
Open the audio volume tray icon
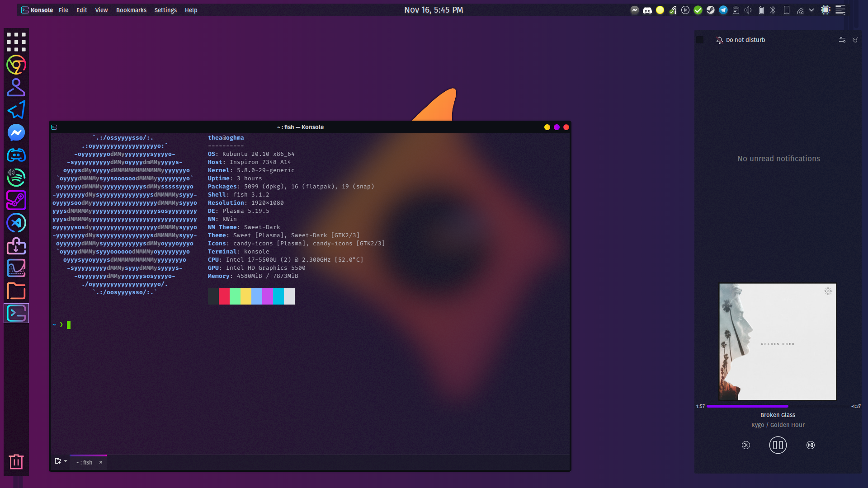(x=748, y=10)
